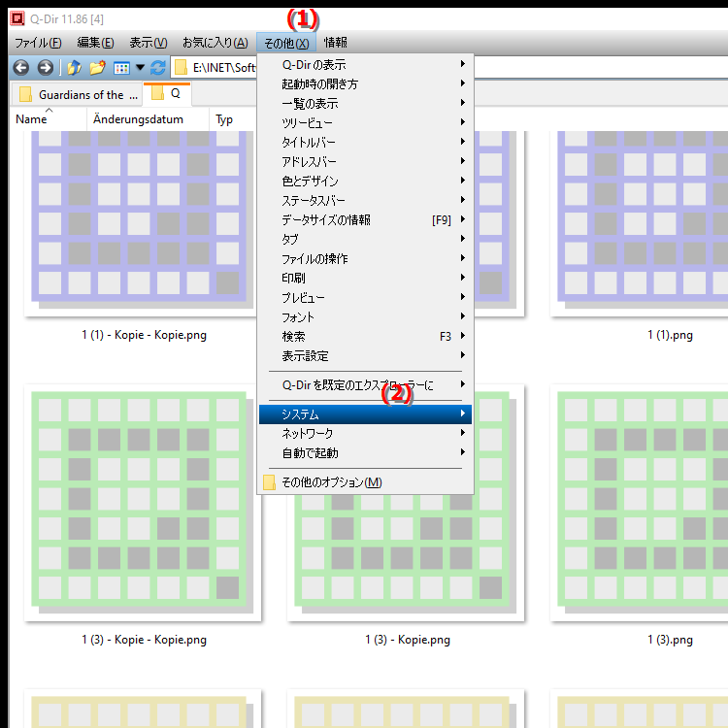Go back with the left arrow button
The width and height of the screenshot is (728, 728).
tap(21, 68)
